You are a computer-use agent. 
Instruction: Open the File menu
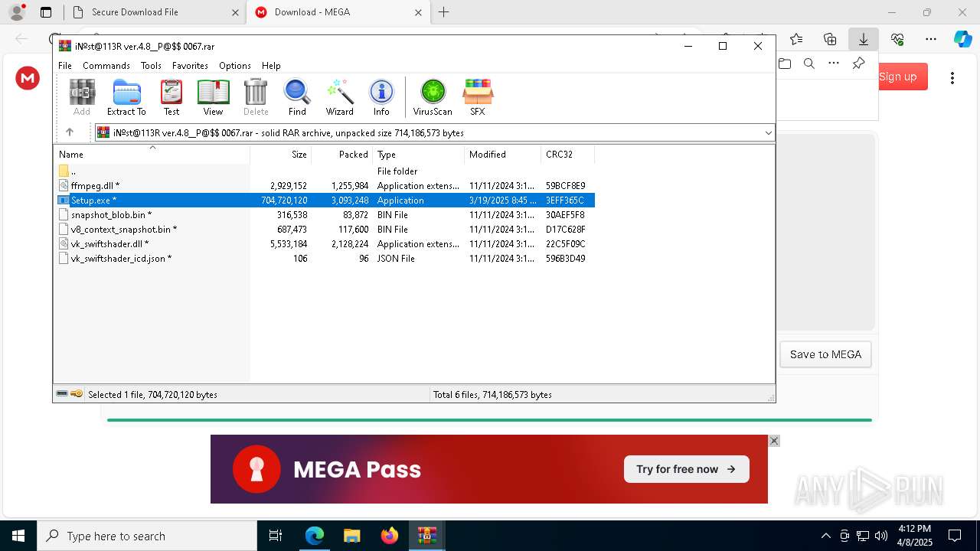point(65,66)
